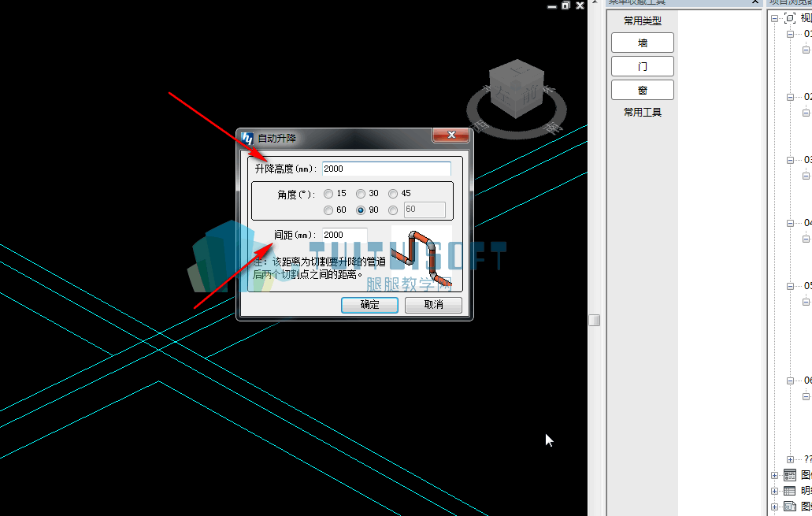Expand the schedule node with the plus box
This screenshot has width=812, height=516.
775,491
